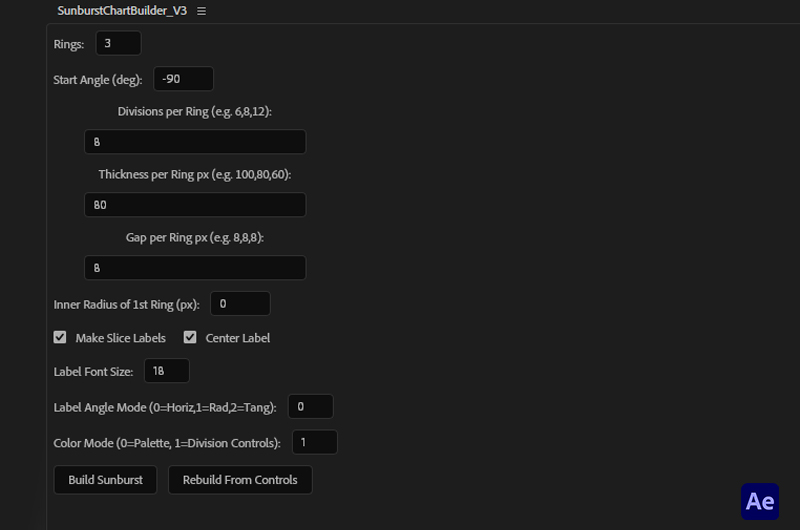This screenshot has width=800, height=530.
Task: Click the Inner Radius of 1st Ring field
Action: 240,303
